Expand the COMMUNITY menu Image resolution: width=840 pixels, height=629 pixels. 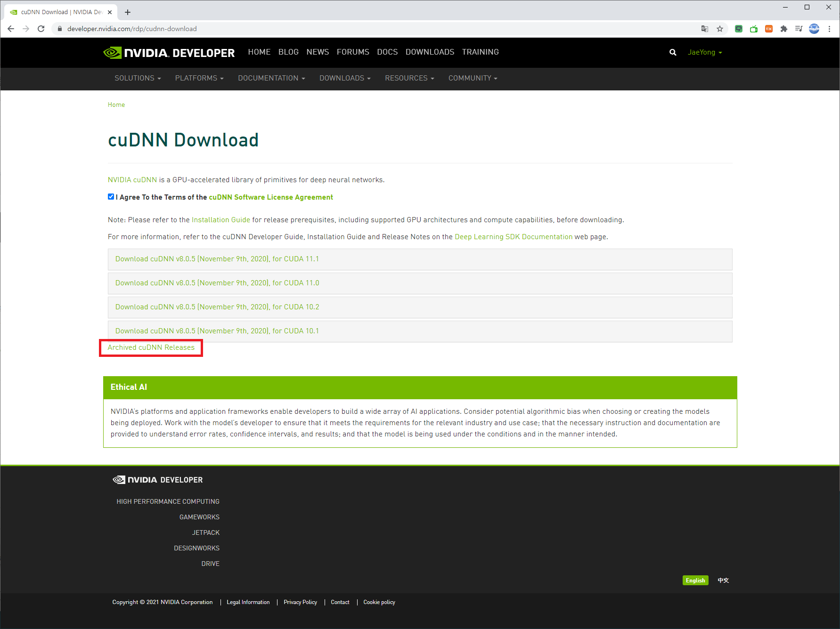tap(473, 78)
